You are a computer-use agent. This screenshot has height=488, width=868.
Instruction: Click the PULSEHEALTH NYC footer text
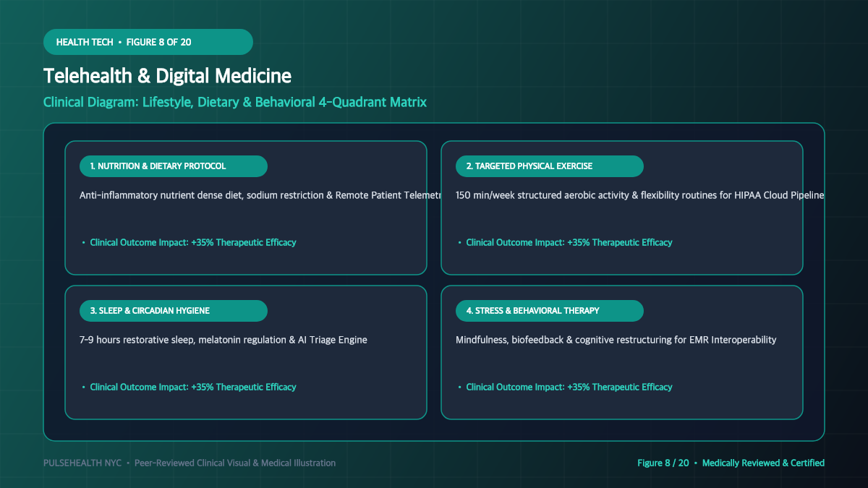tap(190, 463)
